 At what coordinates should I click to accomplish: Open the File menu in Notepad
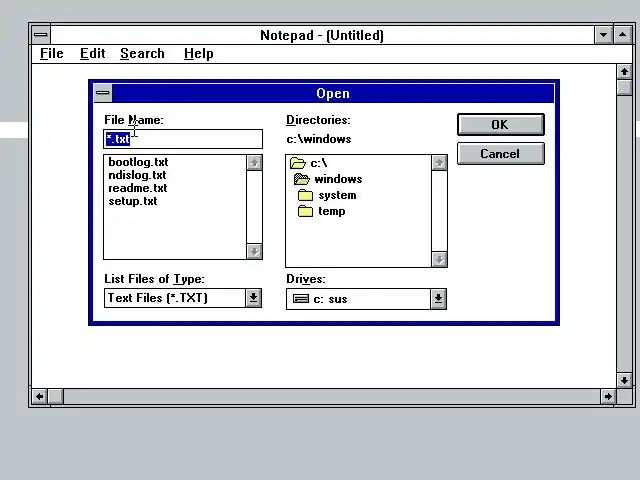tap(51, 53)
